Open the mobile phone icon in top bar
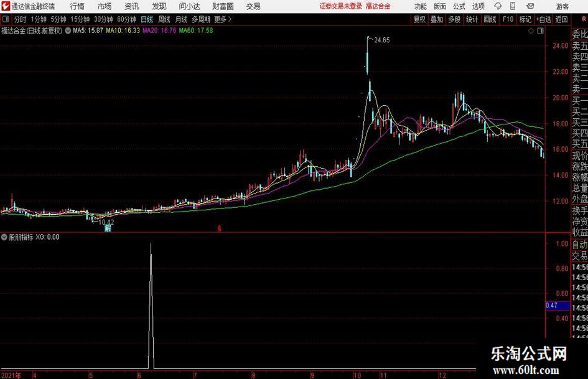588x379 pixels. coord(513,6)
